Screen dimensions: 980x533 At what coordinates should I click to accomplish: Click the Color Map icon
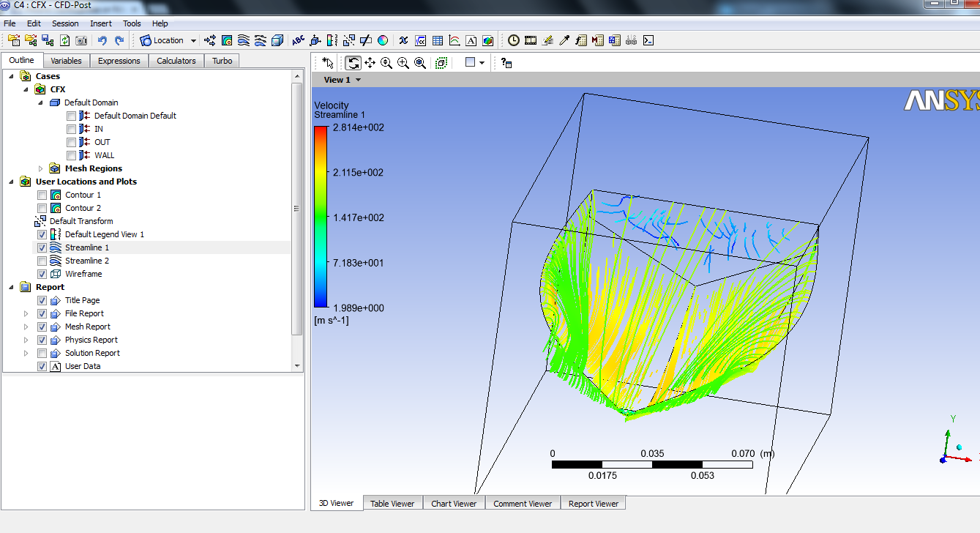[383, 40]
